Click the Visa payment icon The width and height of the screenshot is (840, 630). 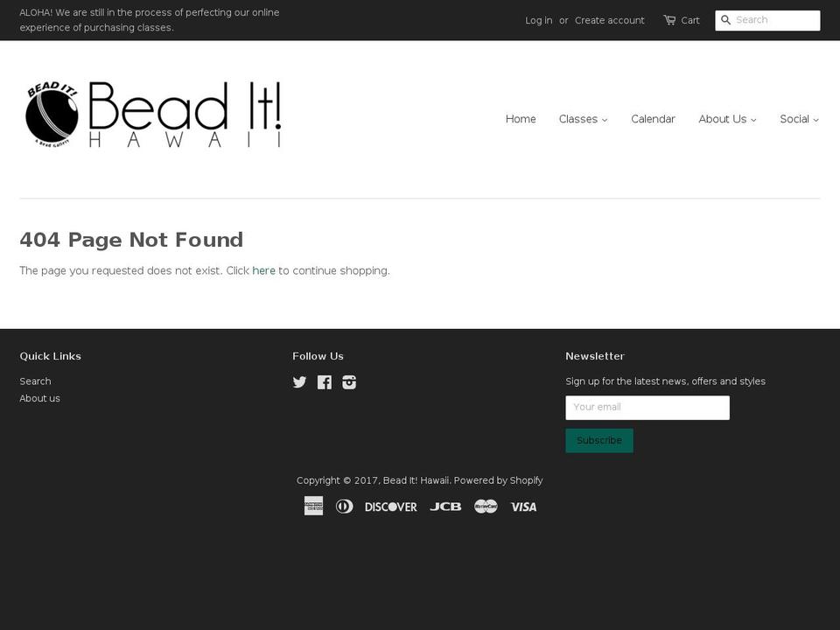(523, 506)
